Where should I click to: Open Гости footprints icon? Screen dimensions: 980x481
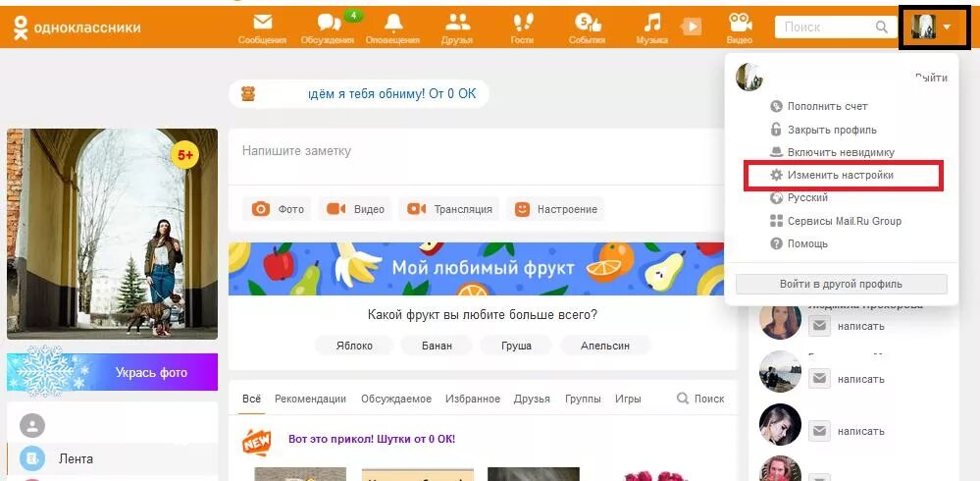(x=523, y=23)
